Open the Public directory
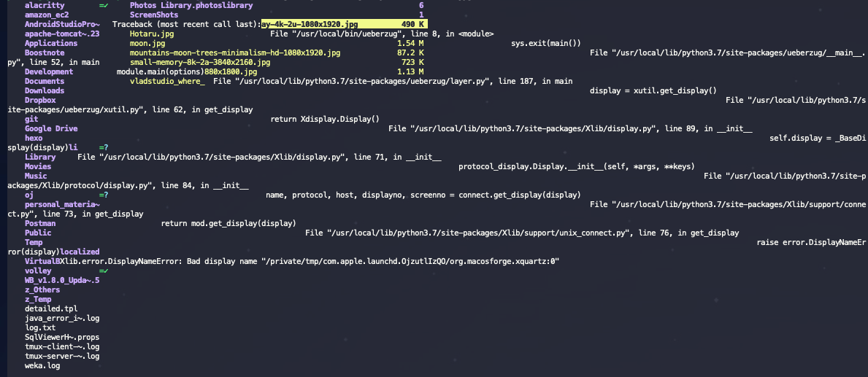The height and width of the screenshot is (377, 868). pos(38,233)
